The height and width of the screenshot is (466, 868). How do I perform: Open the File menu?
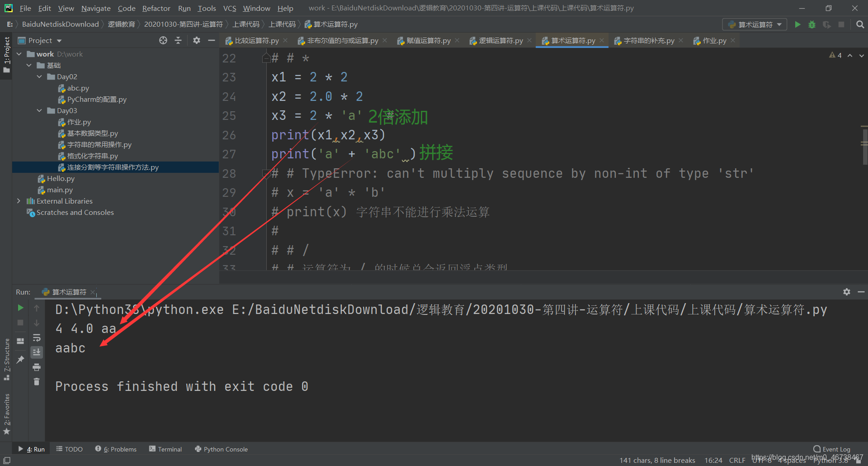click(25, 8)
